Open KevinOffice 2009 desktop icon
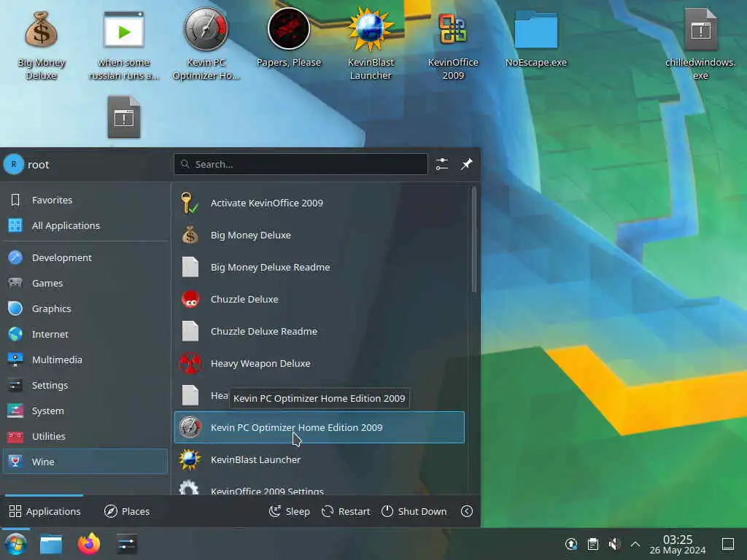This screenshot has width=747, height=560. click(x=452, y=45)
